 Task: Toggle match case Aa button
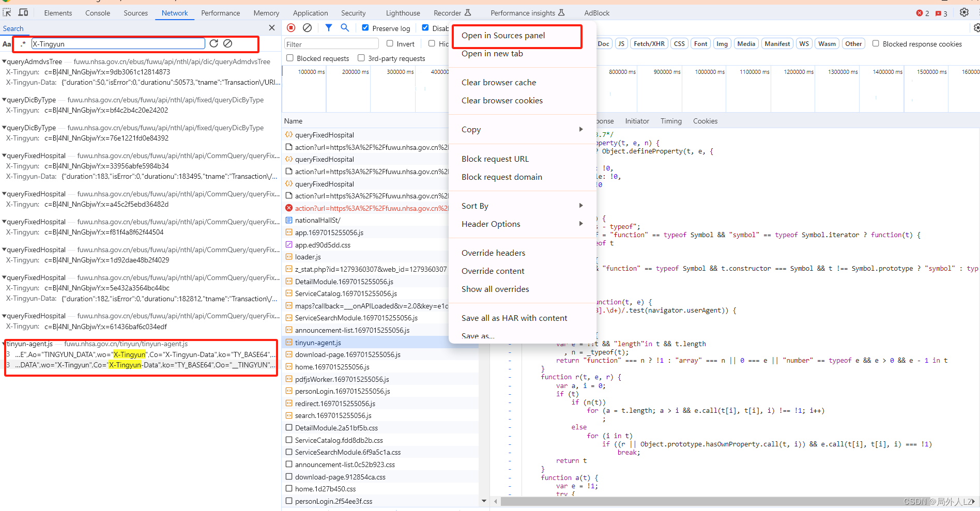[7, 44]
